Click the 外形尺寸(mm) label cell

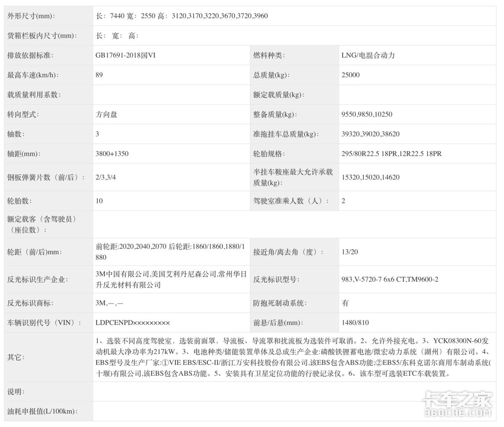(31, 16)
